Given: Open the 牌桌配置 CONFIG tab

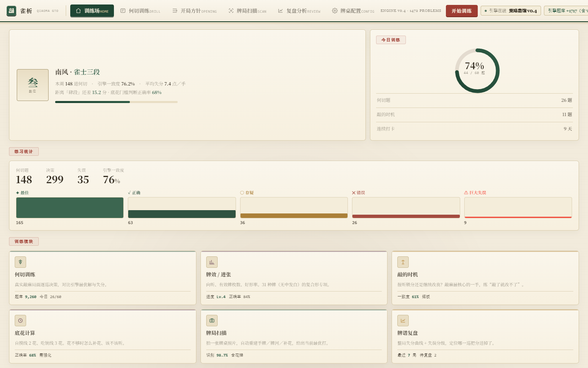Looking at the screenshot, I should click(353, 11).
